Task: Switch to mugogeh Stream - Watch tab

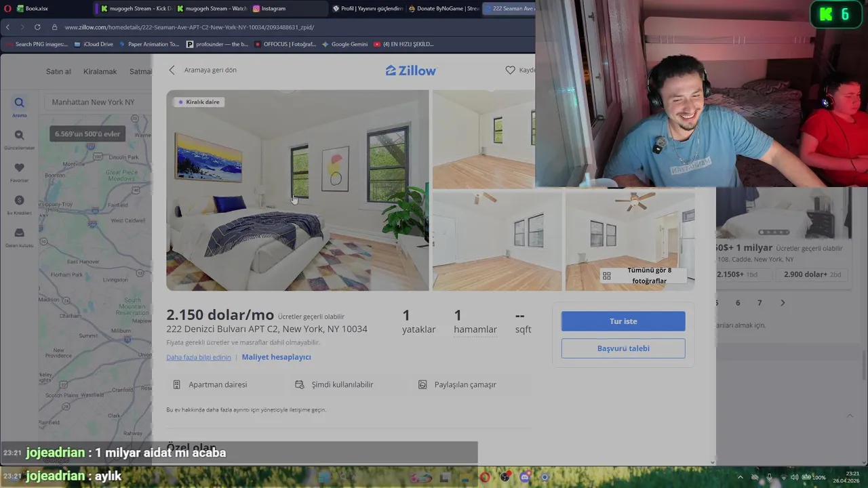Action: tap(211, 9)
